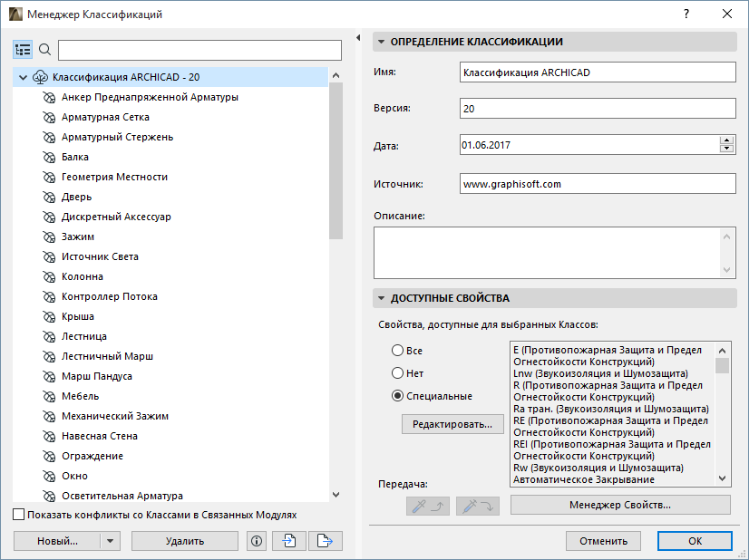Collapse the left panel with arrow
The width and height of the screenshot is (749, 560).
(x=358, y=38)
